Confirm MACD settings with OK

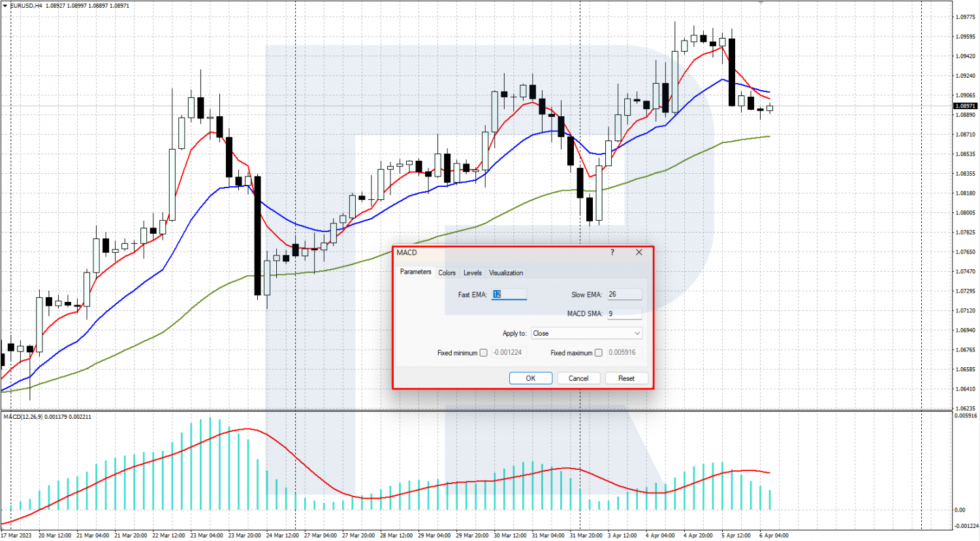(x=531, y=378)
